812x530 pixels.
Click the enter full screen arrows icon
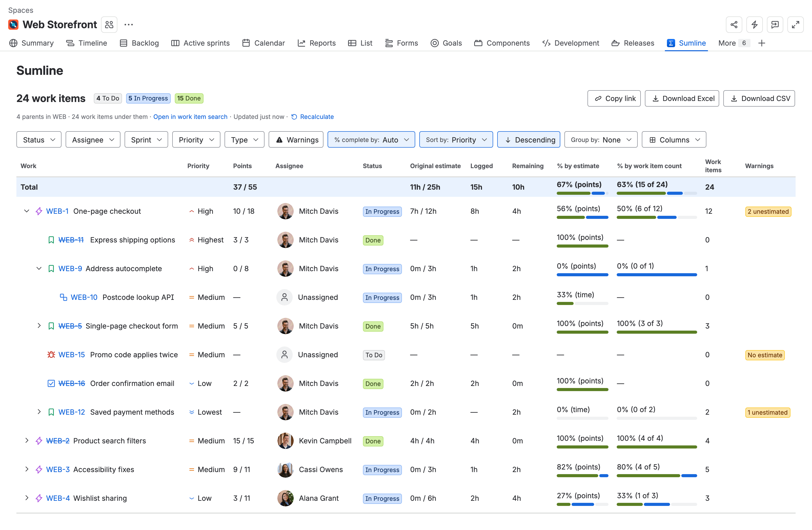coord(795,25)
